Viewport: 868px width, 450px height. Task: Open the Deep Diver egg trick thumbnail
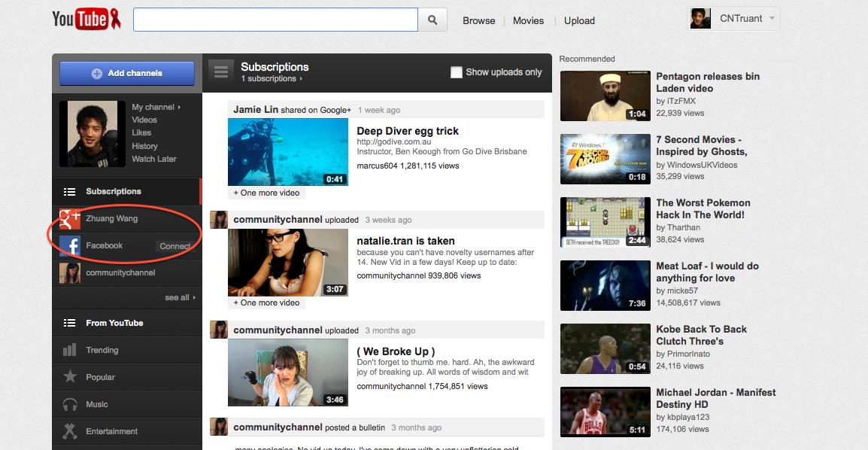point(288,152)
